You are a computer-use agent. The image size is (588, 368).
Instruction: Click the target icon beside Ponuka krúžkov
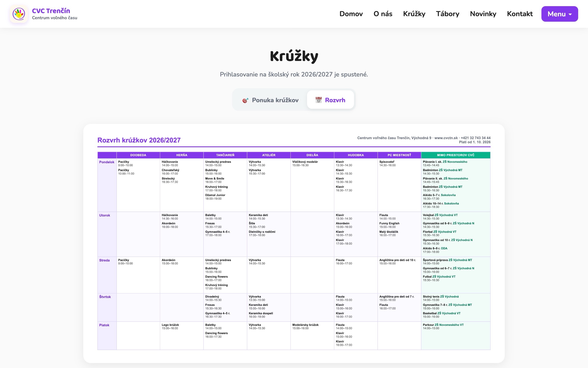[245, 100]
